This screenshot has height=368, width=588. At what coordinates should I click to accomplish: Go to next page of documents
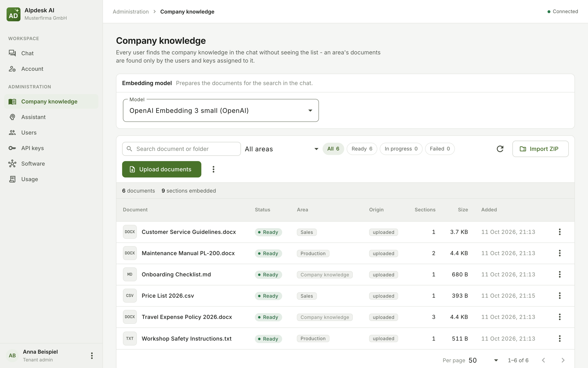(563, 360)
